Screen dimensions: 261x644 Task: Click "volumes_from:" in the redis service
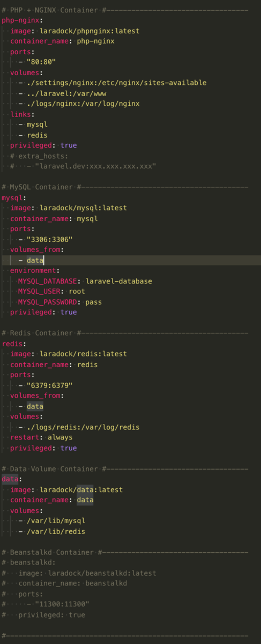[x=38, y=396]
